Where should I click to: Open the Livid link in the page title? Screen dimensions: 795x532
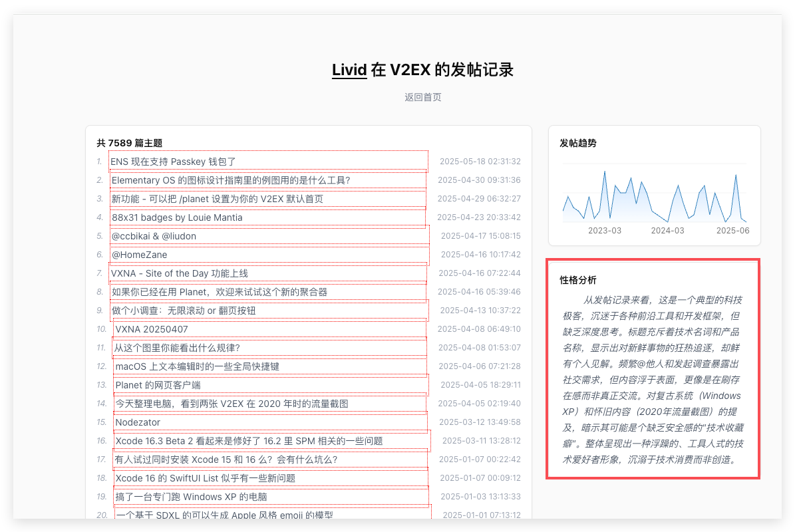click(x=349, y=70)
